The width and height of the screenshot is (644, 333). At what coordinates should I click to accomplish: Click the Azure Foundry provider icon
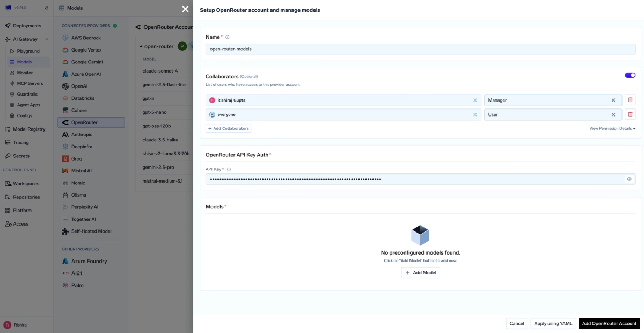click(65, 261)
